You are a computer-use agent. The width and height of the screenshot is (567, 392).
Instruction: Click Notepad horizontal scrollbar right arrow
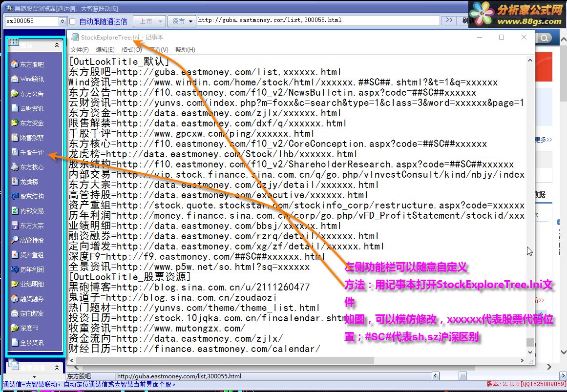(x=522, y=361)
